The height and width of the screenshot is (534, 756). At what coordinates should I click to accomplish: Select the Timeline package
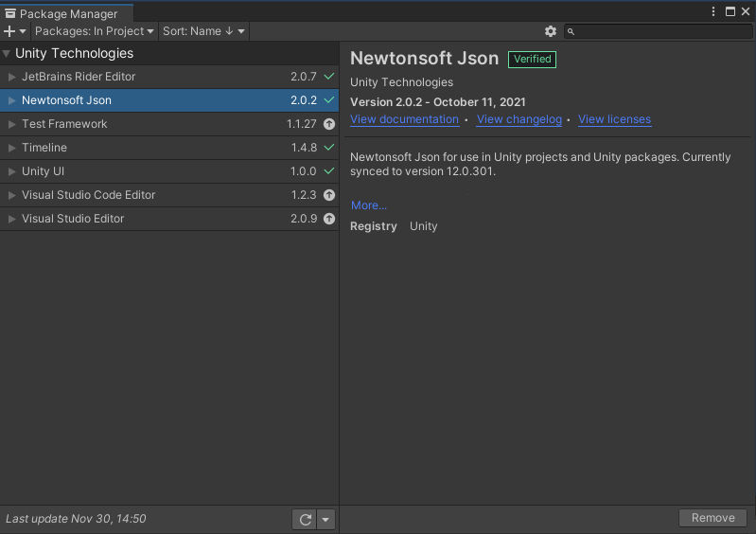pos(169,148)
